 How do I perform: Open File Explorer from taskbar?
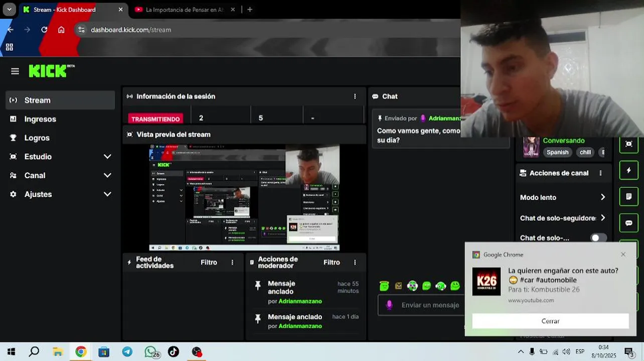tap(58, 352)
